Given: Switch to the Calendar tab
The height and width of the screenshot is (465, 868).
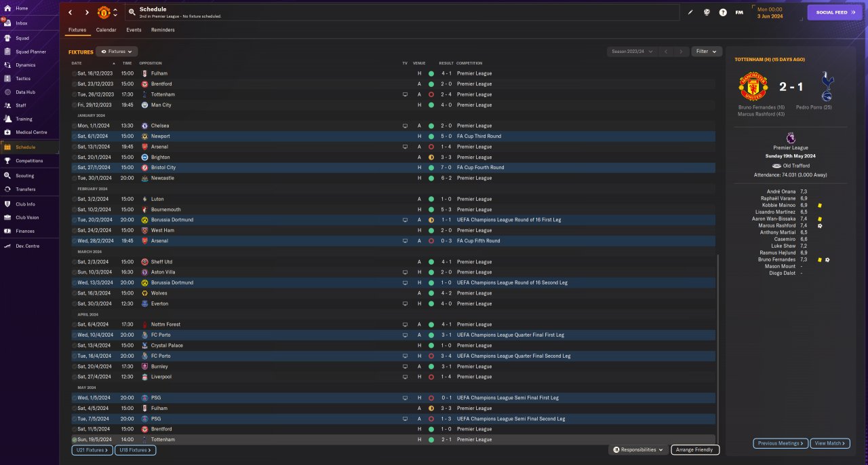Looking at the screenshot, I should [106, 30].
